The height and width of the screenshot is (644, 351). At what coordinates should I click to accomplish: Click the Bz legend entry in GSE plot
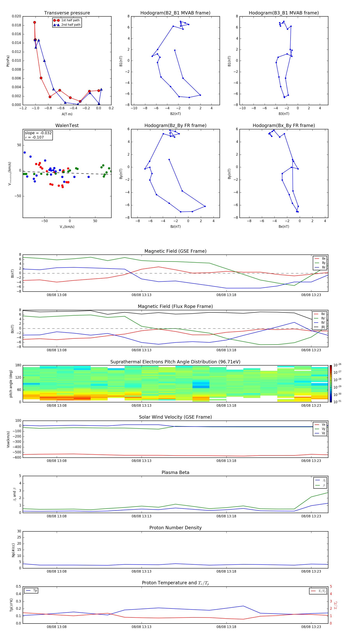320,267
